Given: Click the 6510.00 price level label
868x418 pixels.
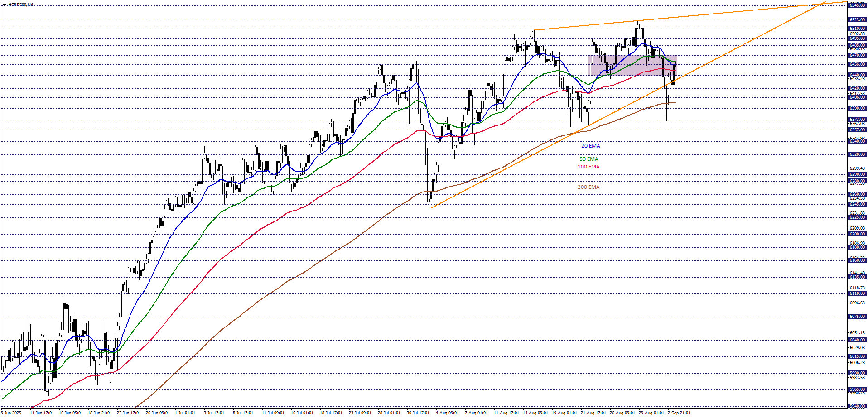Looking at the screenshot, I should [x=857, y=29].
